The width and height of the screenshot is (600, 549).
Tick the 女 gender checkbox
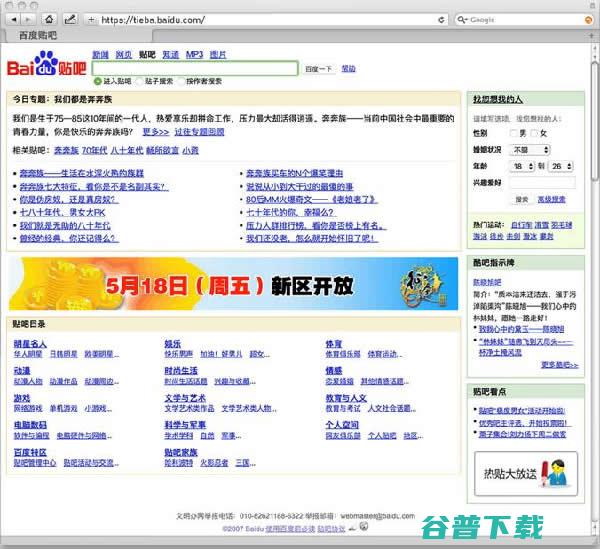point(535,133)
